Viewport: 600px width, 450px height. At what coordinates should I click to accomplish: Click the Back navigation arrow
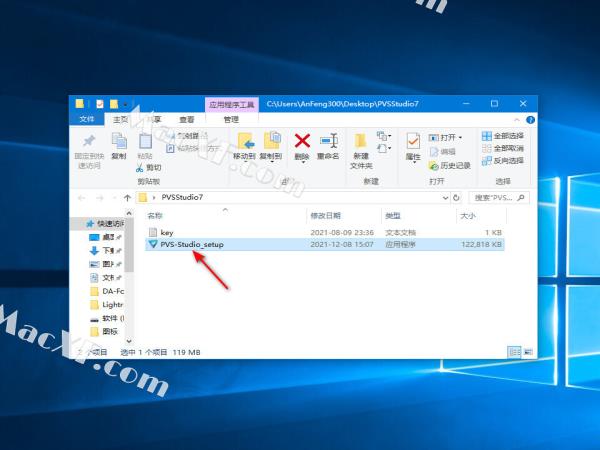point(81,198)
